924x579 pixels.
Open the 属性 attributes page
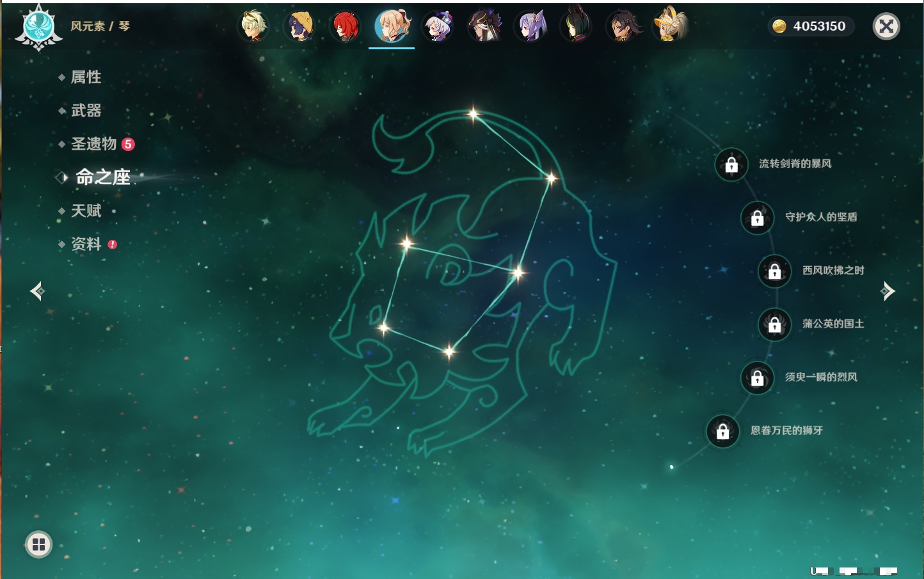[86, 77]
